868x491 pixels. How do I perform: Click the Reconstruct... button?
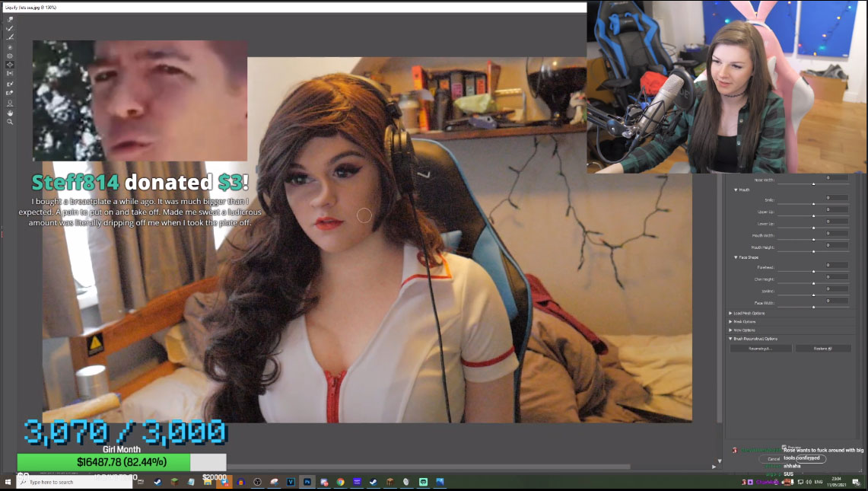pos(760,349)
